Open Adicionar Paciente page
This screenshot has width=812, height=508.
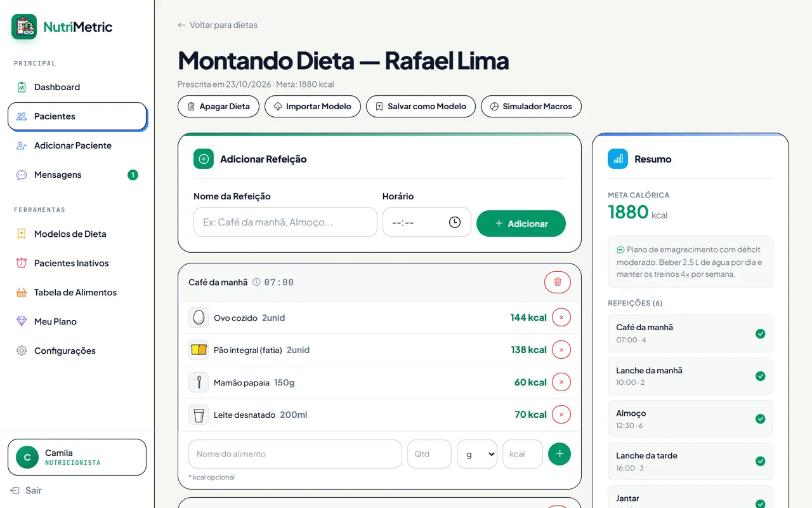77,145
